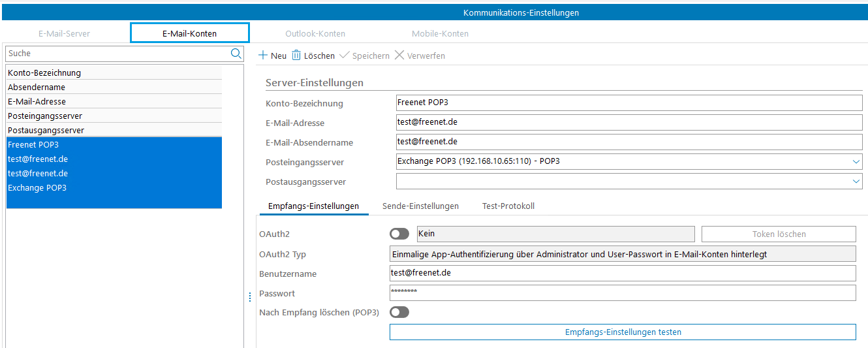Click the search magnifier icon
Screen dimensions: 868x348
click(x=236, y=54)
